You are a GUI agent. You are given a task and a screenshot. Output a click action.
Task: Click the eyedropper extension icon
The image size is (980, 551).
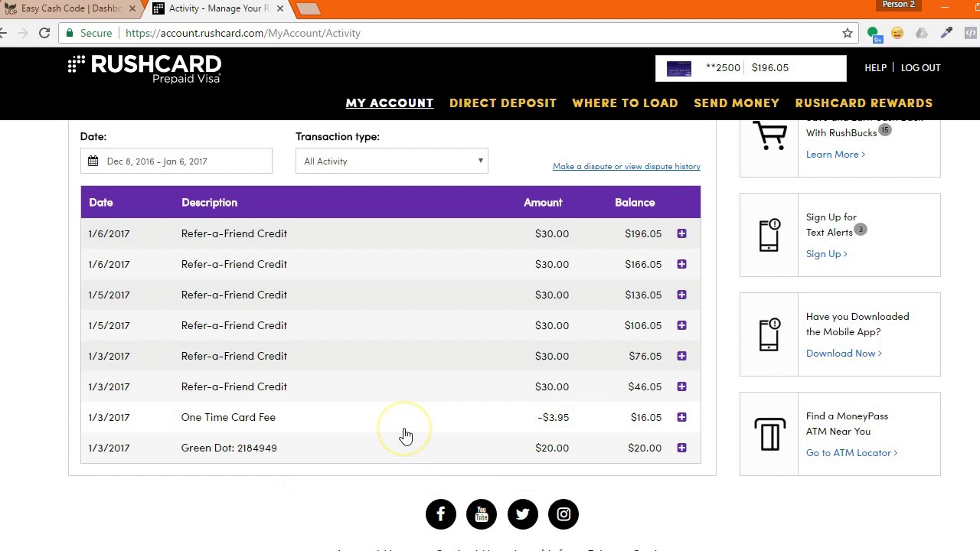[x=946, y=33]
